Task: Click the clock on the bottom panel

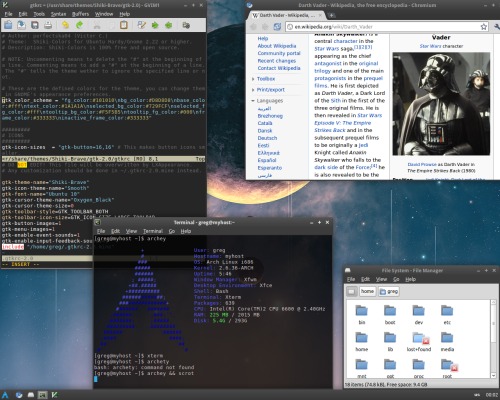Action: tap(492, 395)
